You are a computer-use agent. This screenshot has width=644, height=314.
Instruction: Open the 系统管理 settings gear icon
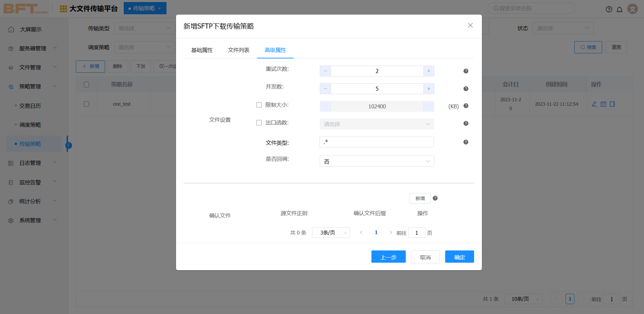pos(11,220)
